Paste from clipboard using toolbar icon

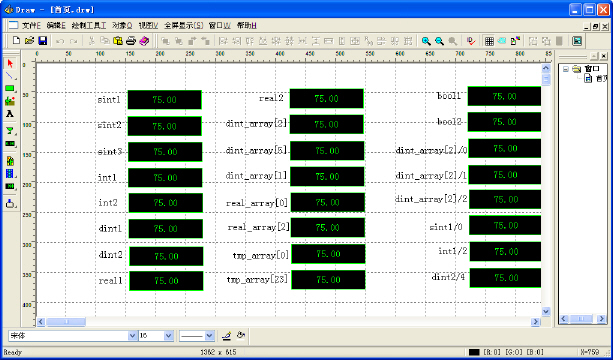[x=118, y=41]
